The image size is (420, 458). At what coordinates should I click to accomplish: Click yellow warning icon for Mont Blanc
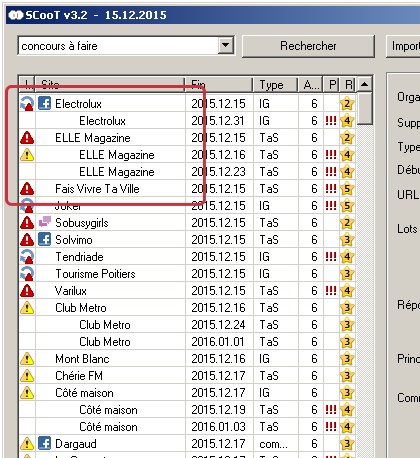pyautogui.click(x=27, y=359)
